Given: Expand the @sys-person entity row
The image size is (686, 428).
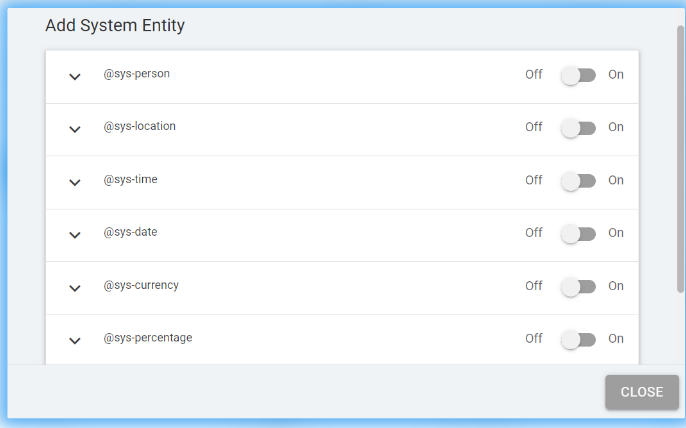Looking at the screenshot, I should (74, 77).
